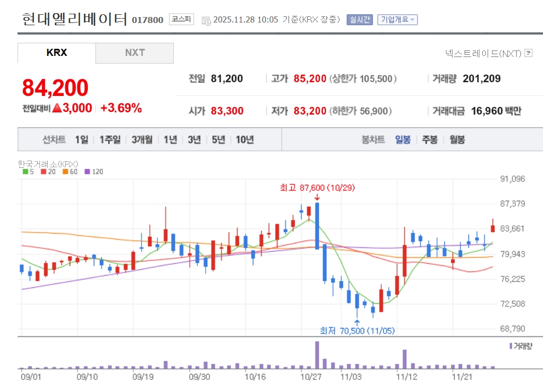
Task: Click the stock code 017800
Action: 148,20
